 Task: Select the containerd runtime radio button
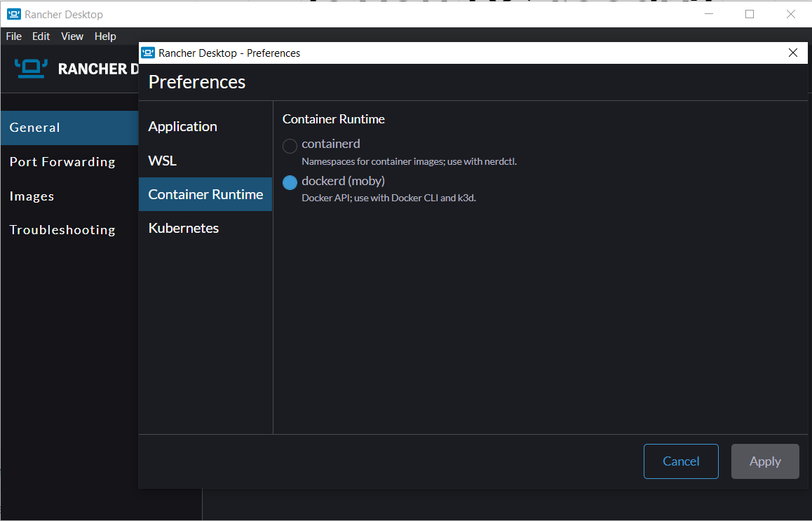[x=290, y=146]
